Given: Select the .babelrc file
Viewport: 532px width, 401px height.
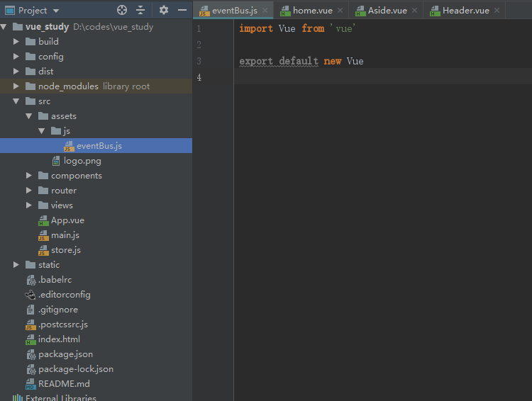Looking at the screenshot, I should [55, 280].
